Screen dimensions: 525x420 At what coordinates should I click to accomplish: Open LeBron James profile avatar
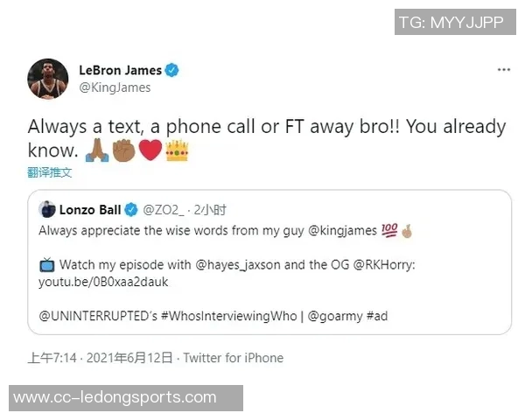pos(48,79)
